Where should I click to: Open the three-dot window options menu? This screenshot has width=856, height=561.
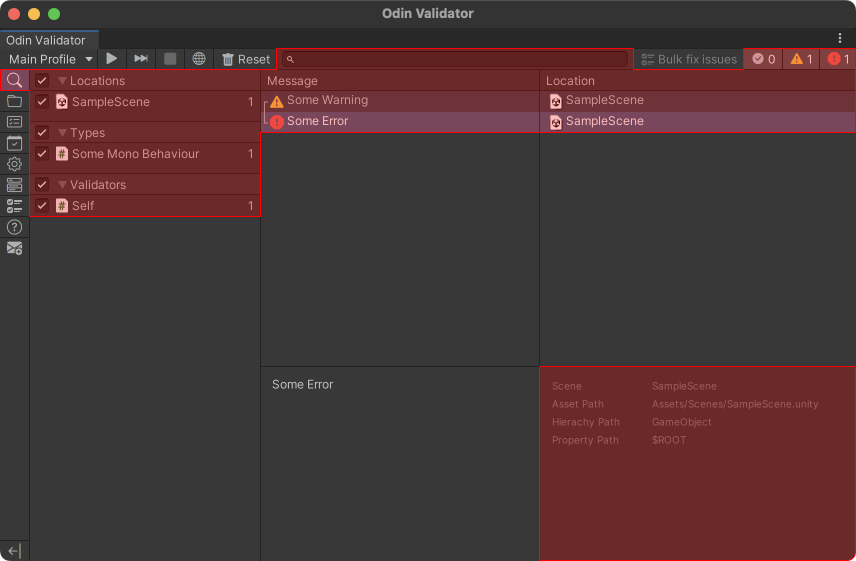[840, 38]
